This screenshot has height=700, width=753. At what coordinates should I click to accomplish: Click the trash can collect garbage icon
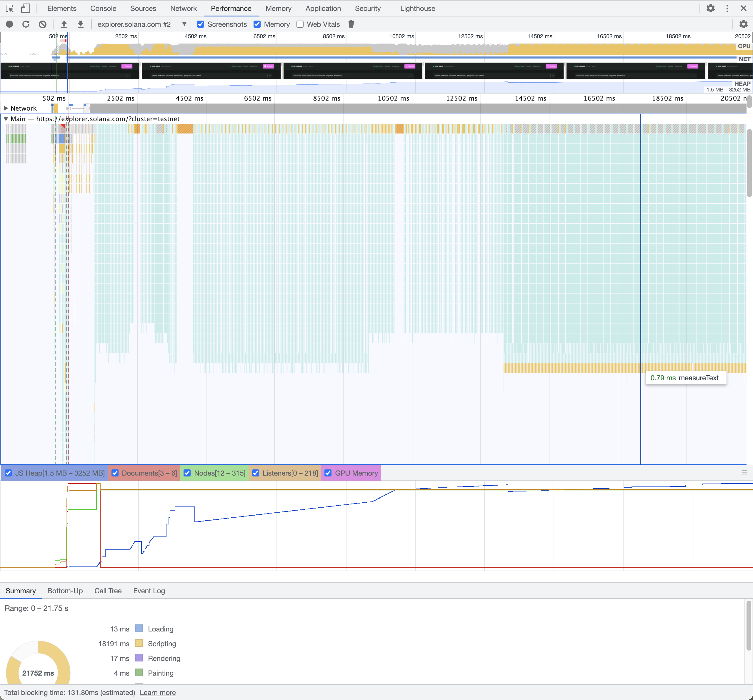(351, 24)
